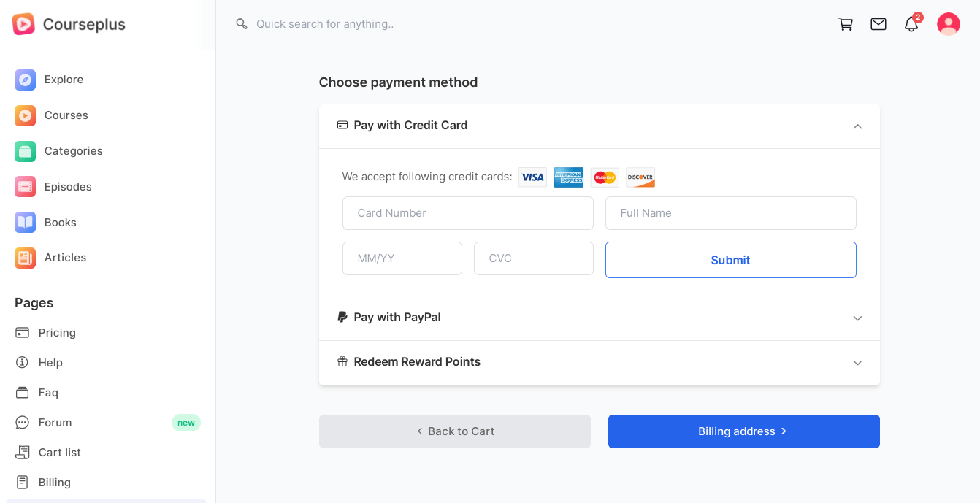Open the Pricing page link
This screenshot has width=980, height=503.
pos(57,333)
